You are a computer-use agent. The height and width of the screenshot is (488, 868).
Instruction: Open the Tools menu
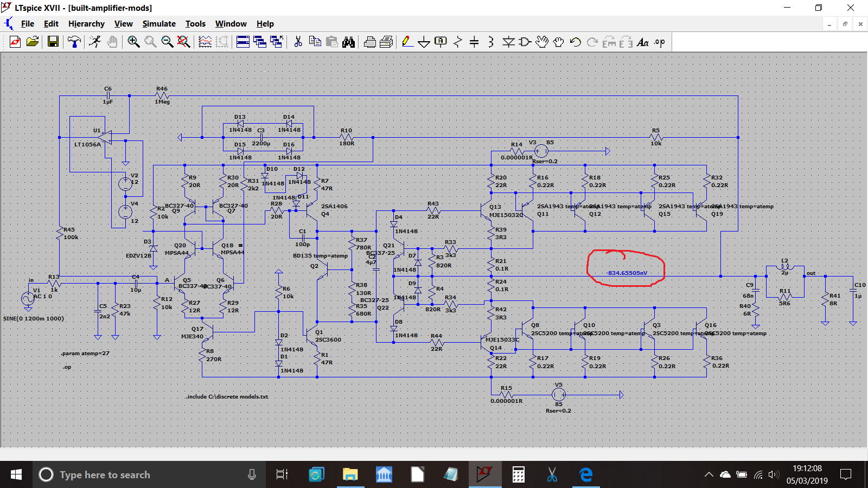[195, 24]
